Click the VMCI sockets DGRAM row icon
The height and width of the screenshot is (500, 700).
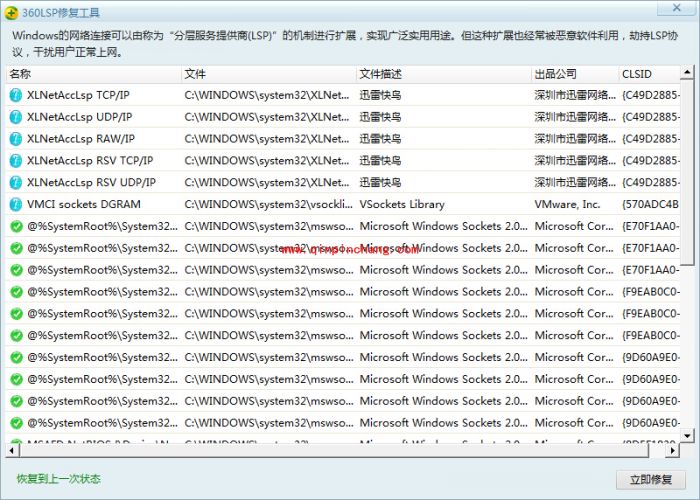click(x=15, y=205)
